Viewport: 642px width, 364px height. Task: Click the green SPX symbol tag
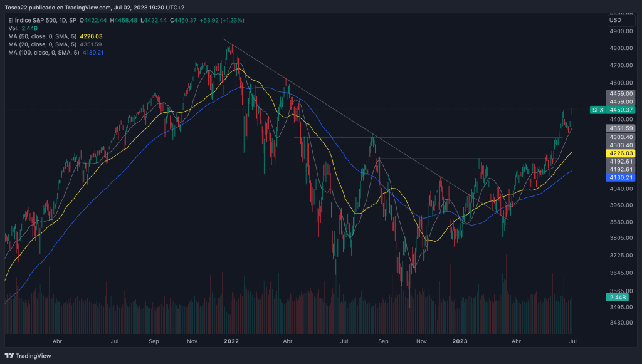point(597,110)
